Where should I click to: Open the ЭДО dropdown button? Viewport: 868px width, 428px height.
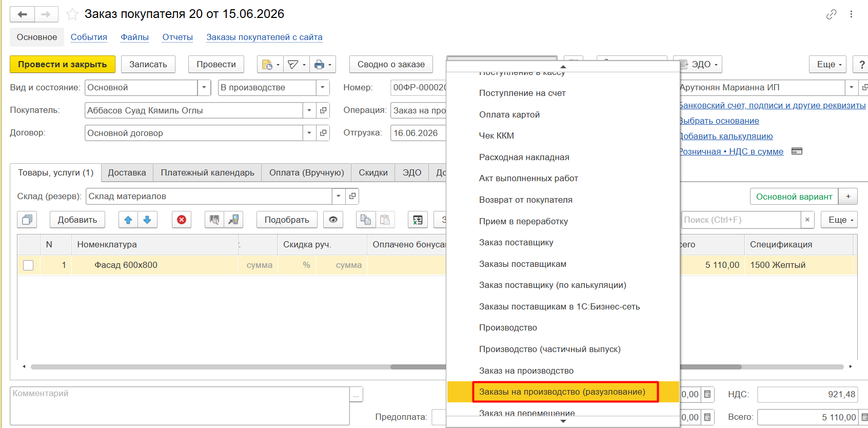[x=700, y=64]
